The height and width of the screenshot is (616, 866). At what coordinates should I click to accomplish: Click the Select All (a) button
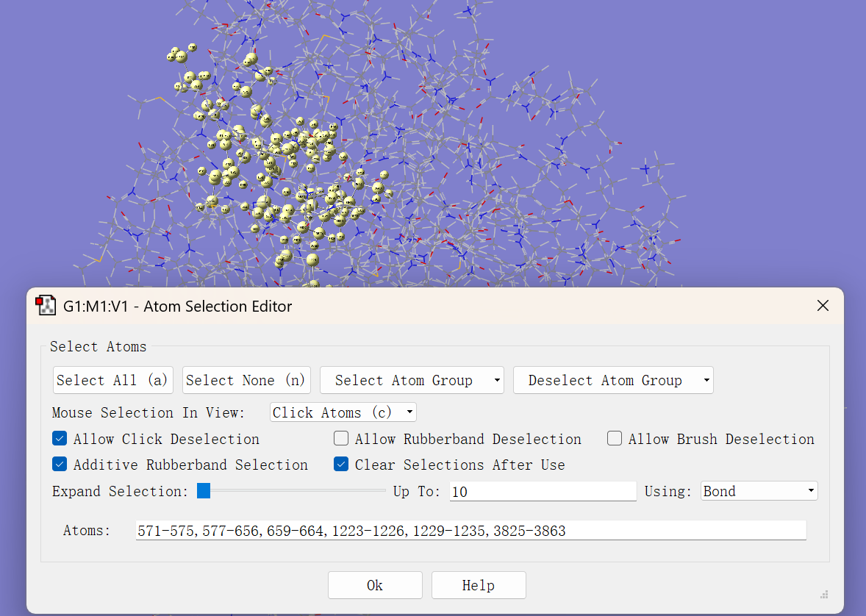(112, 380)
